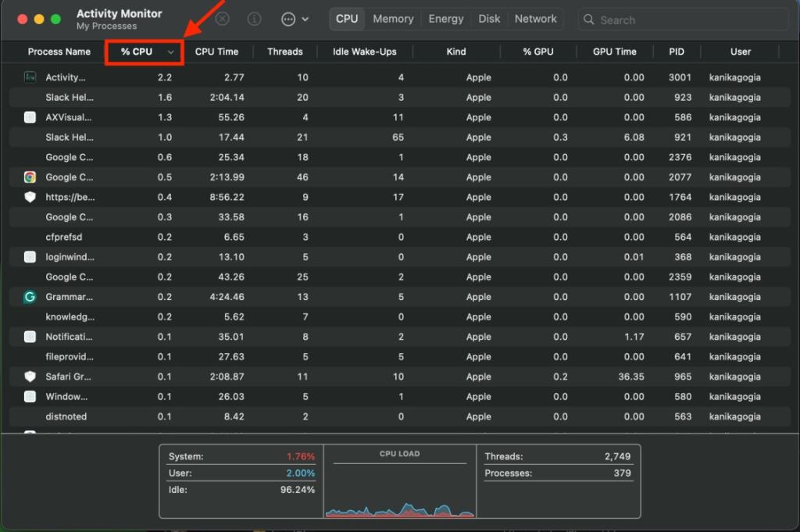
Task: Click GPU Time value 6.08
Action: click(634, 137)
